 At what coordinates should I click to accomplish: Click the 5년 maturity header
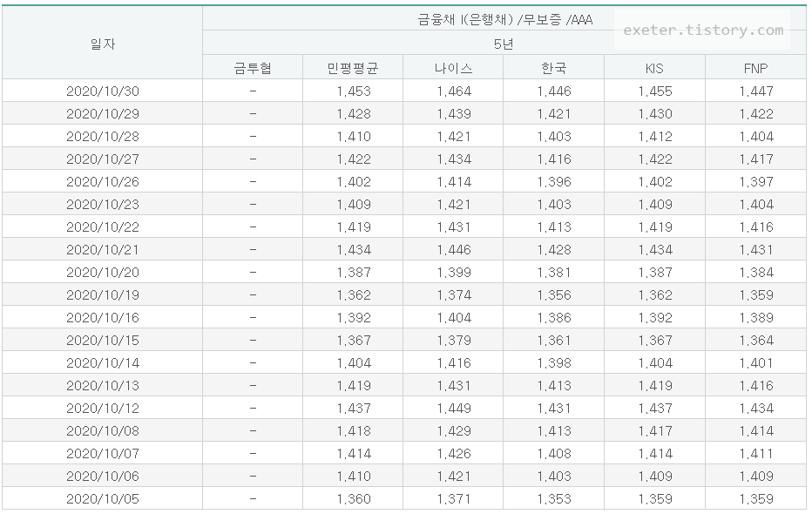(504, 44)
